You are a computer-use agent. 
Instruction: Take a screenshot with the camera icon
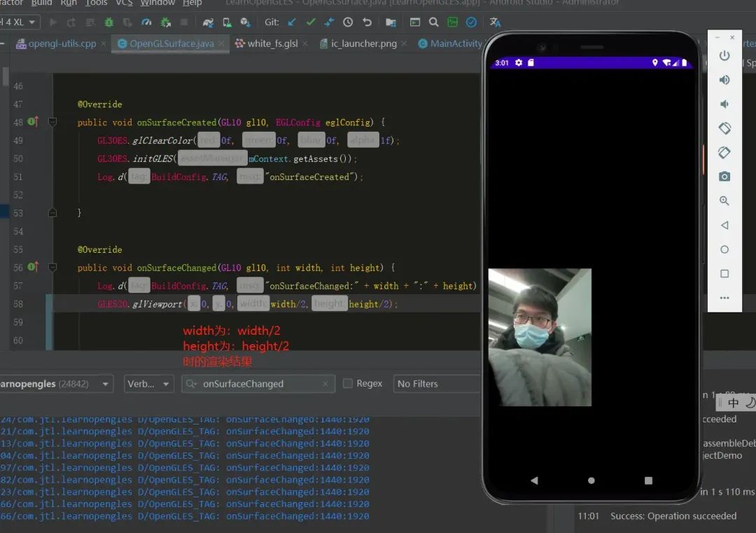(724, 177)
